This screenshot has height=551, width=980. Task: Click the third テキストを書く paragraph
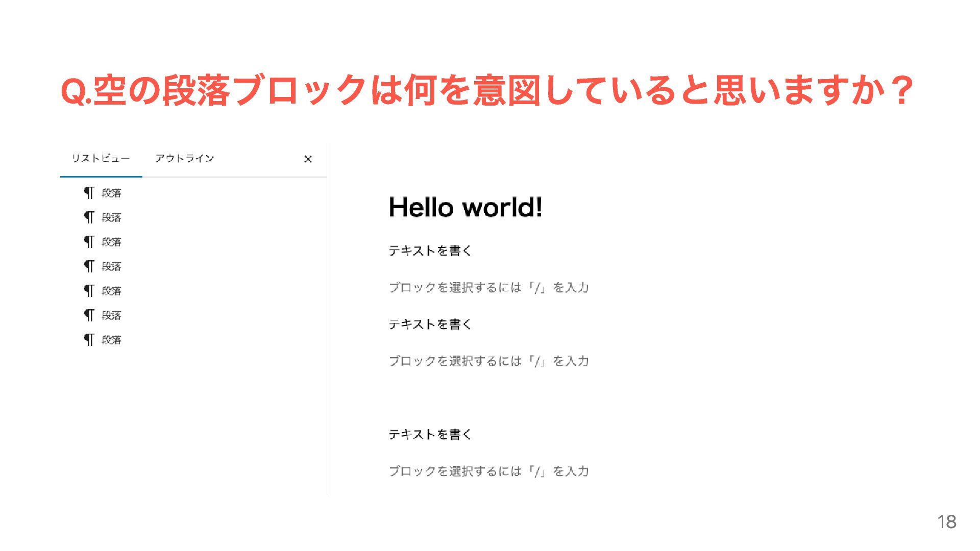(430, 434)
